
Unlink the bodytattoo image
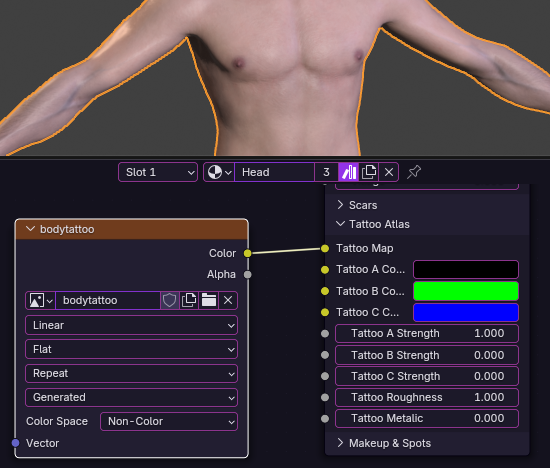(x=228, y=301)
